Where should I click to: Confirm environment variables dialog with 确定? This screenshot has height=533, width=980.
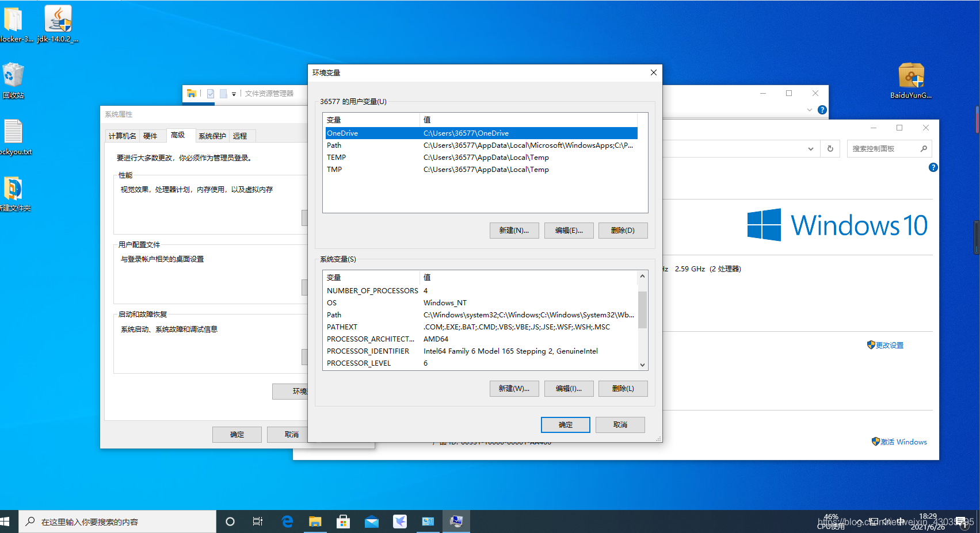pyautogui.click(x=566, y=424)
